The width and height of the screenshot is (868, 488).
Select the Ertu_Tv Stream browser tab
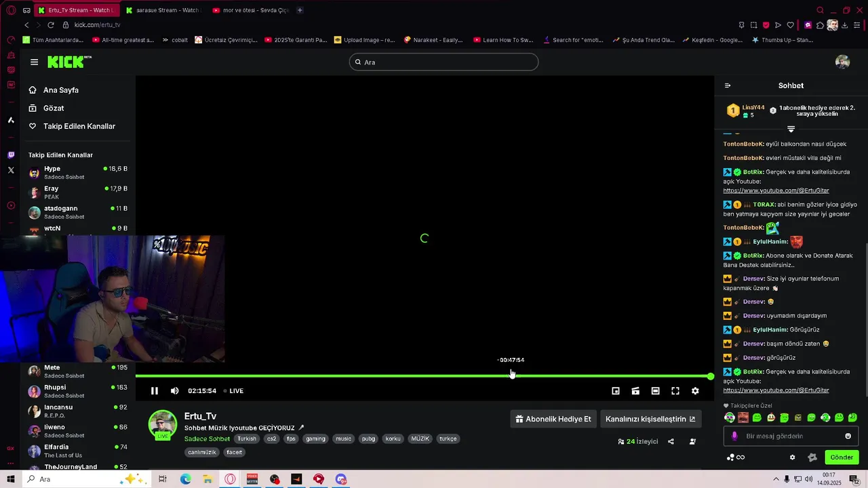click(76, 10)
